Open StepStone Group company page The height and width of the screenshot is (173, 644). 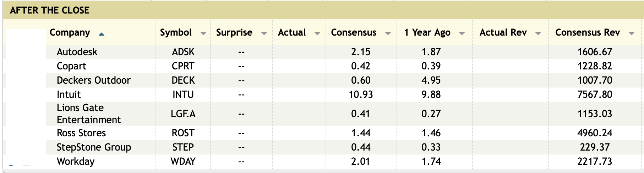click(94, 147)
